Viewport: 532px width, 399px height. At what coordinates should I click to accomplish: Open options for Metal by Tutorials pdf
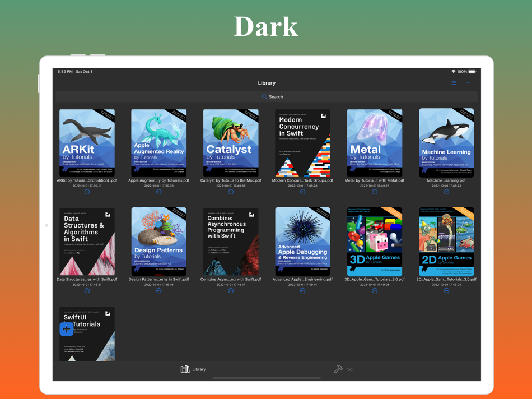[x=375, y=192]
